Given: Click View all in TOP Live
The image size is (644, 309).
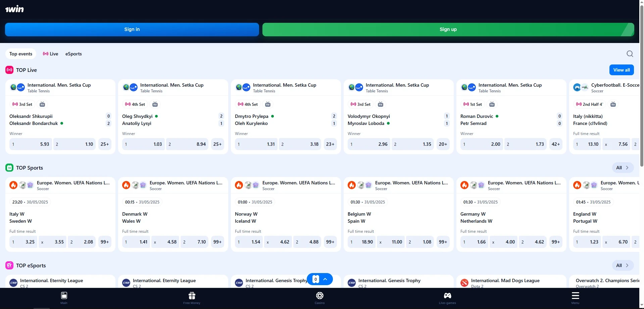Looking at the screenshot, I should pos(622,70).
